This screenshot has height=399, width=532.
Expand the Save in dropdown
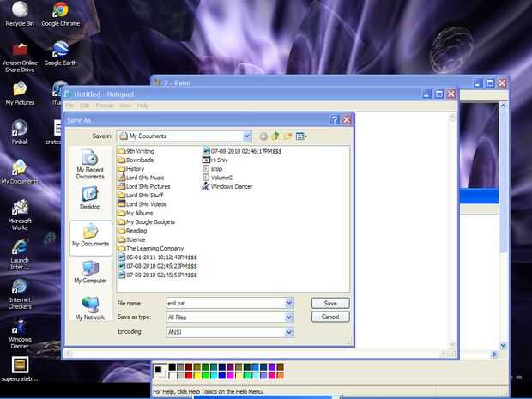[x=247, y=136]
